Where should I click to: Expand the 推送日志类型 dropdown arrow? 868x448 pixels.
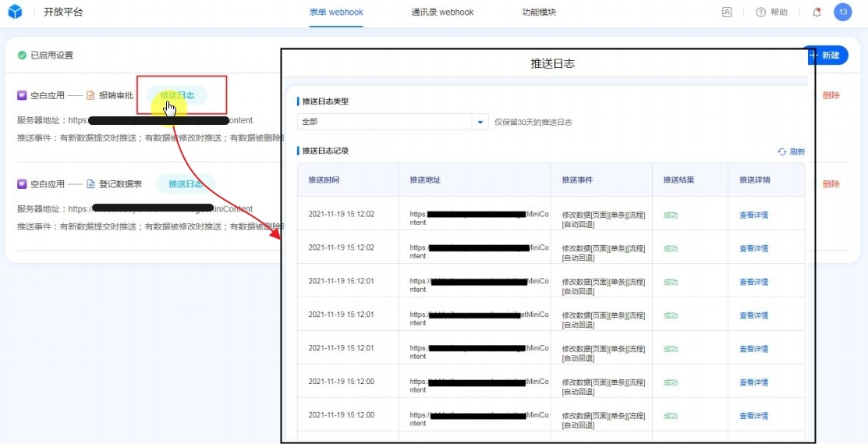point(480,123)
